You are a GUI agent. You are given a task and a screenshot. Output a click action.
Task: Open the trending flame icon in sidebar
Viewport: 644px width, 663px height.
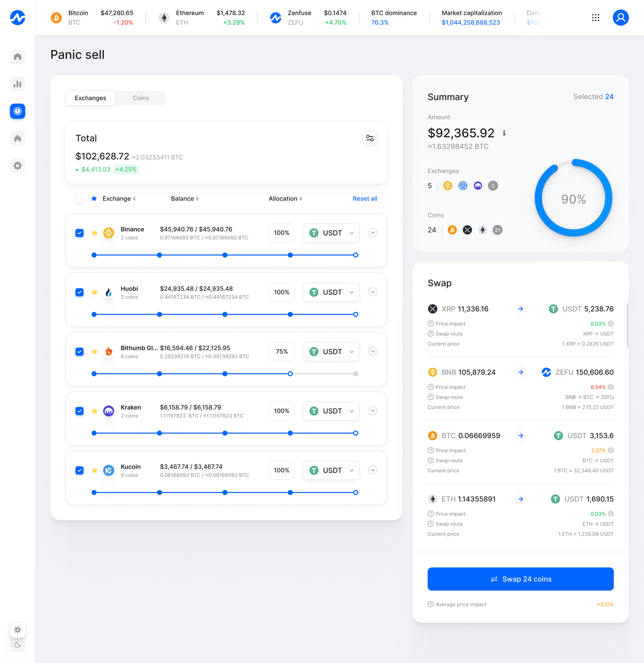point(18,138)
